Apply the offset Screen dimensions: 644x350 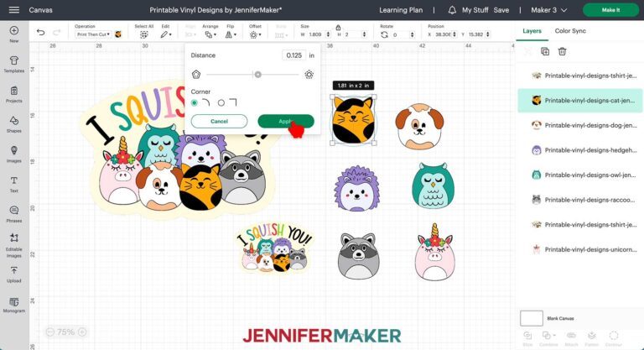coord(286,122)
